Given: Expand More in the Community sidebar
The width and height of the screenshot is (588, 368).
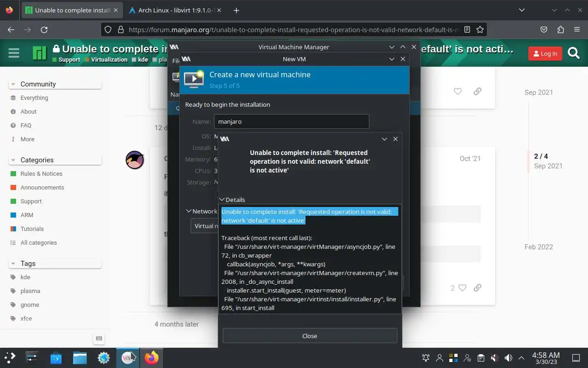Looking at the screenshot, I should click(27, 139).
